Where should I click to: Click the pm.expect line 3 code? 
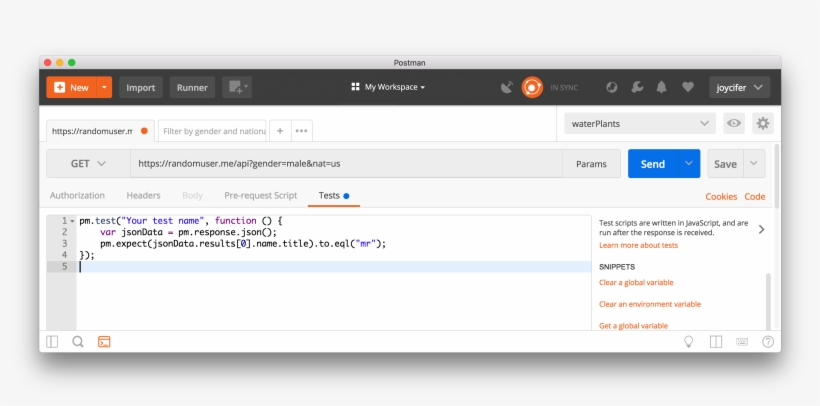[x=243, y=244]
